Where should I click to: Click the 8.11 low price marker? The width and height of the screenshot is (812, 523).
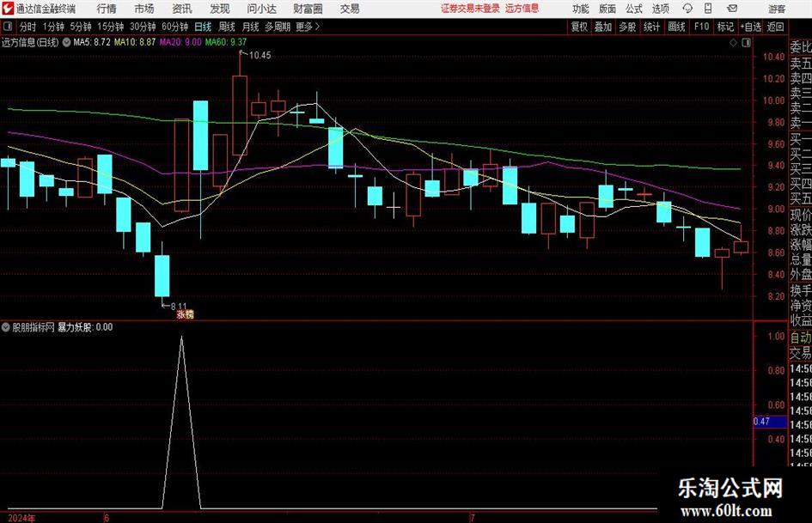click(x=178, y=307)
